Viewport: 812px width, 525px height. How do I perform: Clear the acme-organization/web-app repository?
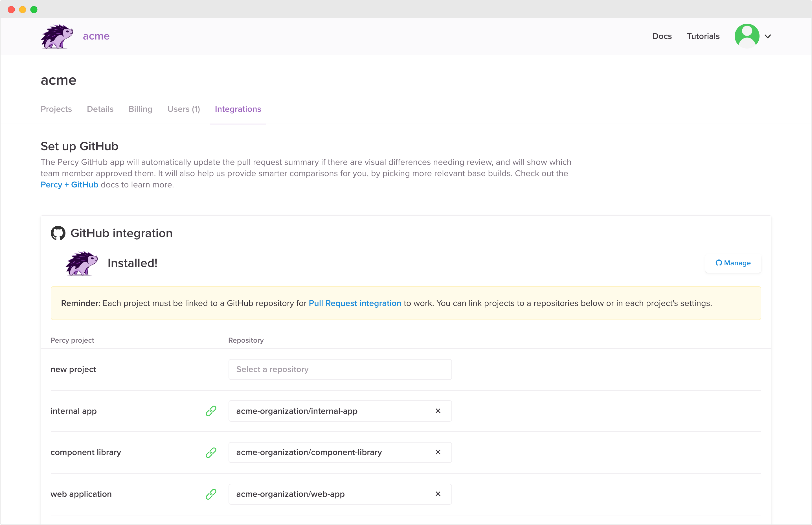click(438, 494)
